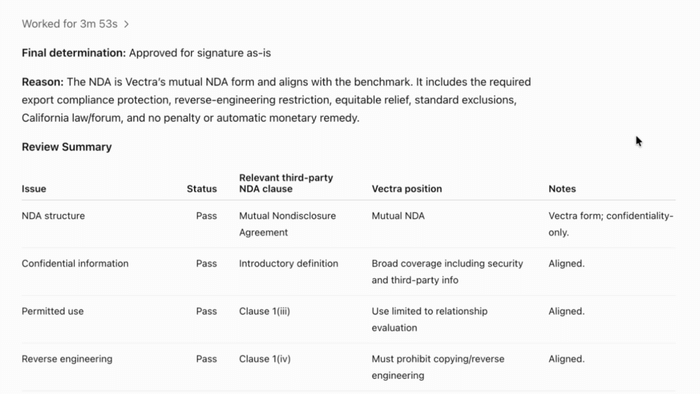The width and height of the screenshot is (700, 394).
Task: Select the 'Confidential information' issue cell
Action: [x=75, y=264]
